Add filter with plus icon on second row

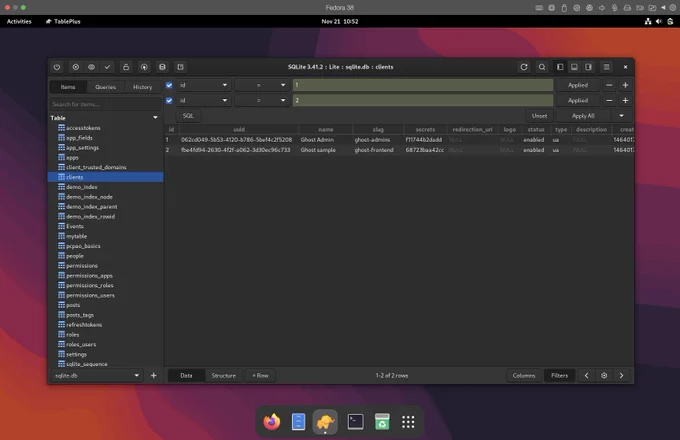point(625,101)
